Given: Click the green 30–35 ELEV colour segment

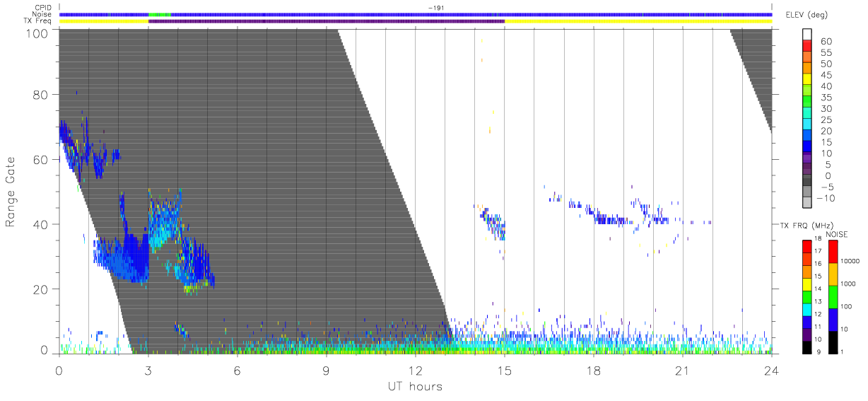Looking at the screenshot, I should tap(807, 102).
